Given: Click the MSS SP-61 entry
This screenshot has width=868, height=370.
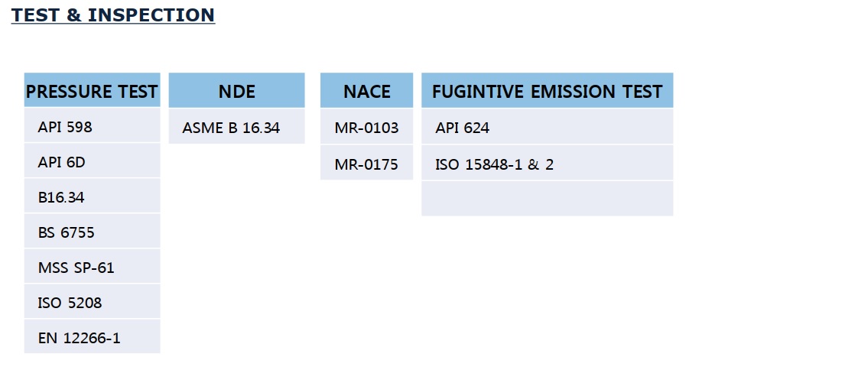Looking at the screenshot, I should click(76, 268).
